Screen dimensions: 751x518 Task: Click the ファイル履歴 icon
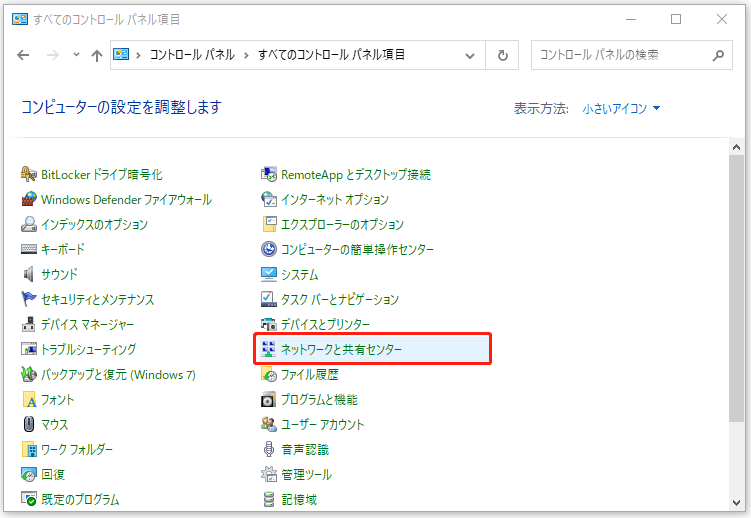(x=269, y=374)
